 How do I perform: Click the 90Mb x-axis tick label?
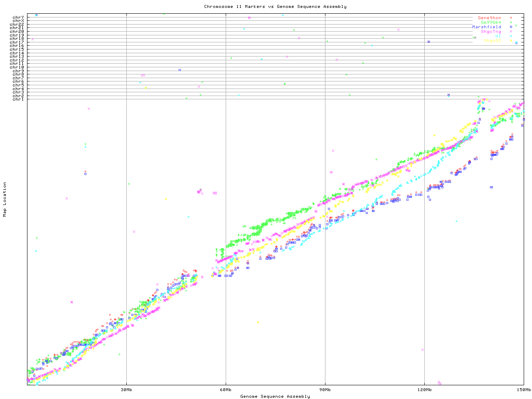(x=325, y=390)
